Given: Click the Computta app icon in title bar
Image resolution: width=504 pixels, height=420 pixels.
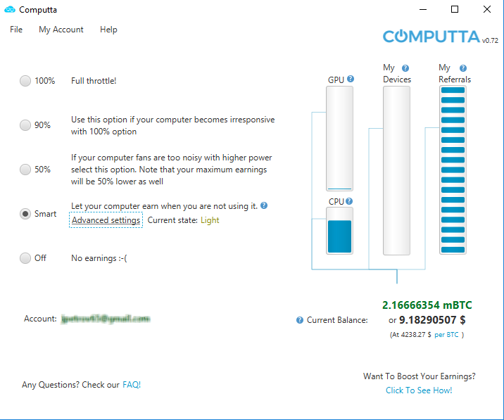Looking at the screenshot, I should coord(10,10).
